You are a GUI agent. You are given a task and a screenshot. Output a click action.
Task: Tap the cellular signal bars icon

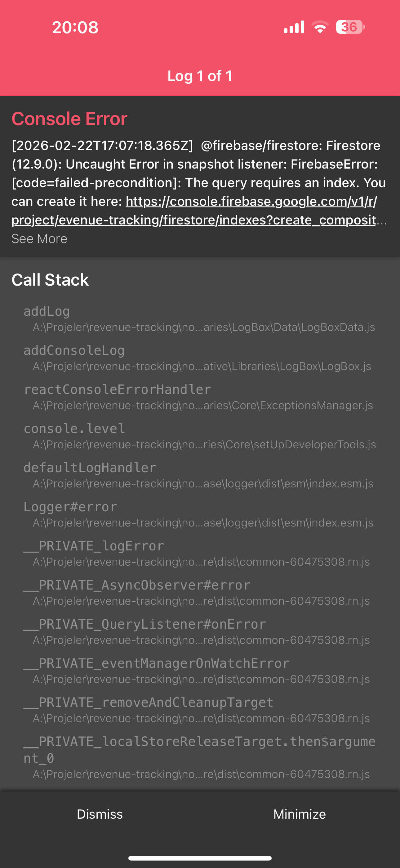pos(294,27)
